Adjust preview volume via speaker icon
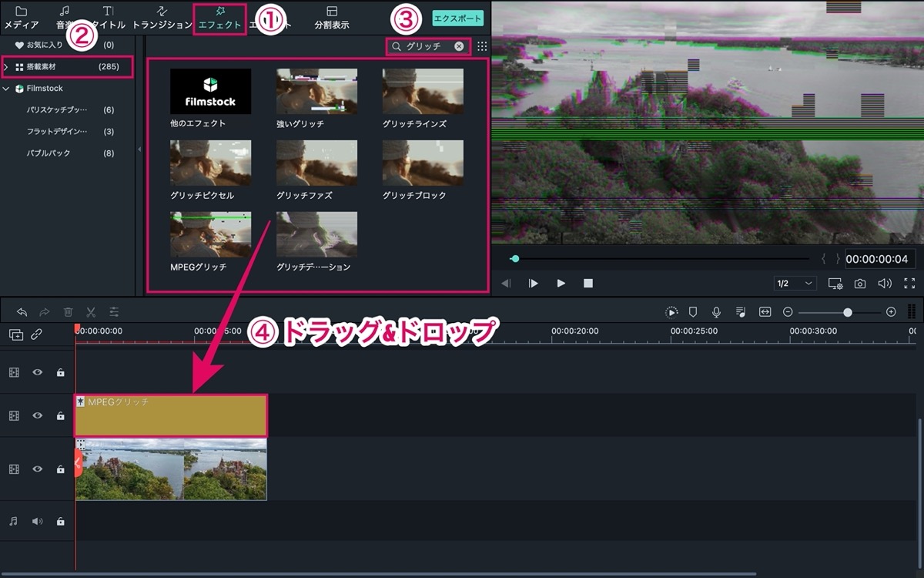This screenshot has width=924, height=578. point(885,284)
